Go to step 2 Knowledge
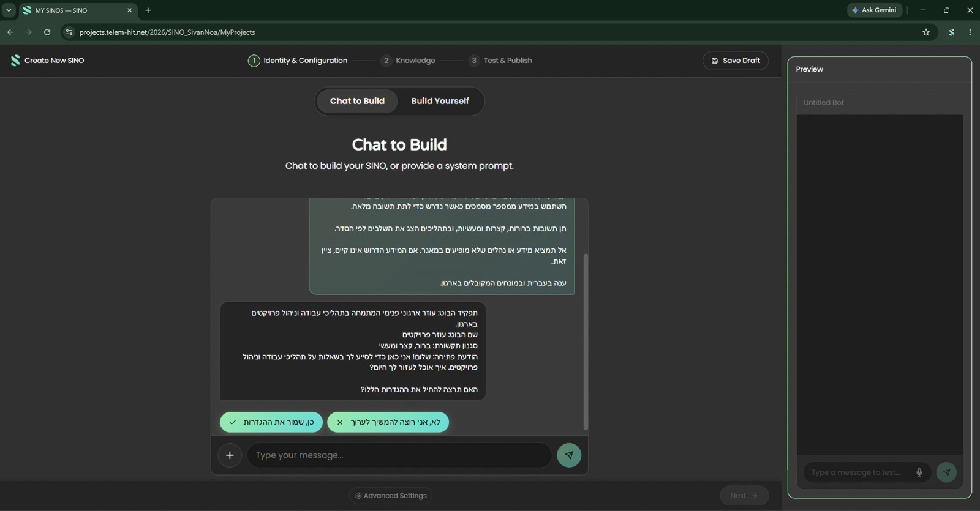Viewport: 980px width, 511px height. 408,61
